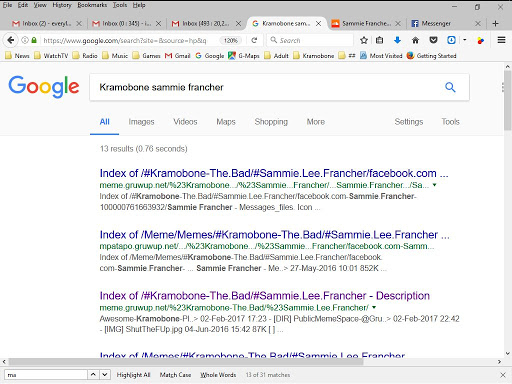The image size is (512, 384).
Task: Find the next match arrow
Action: tap(105, 375)
